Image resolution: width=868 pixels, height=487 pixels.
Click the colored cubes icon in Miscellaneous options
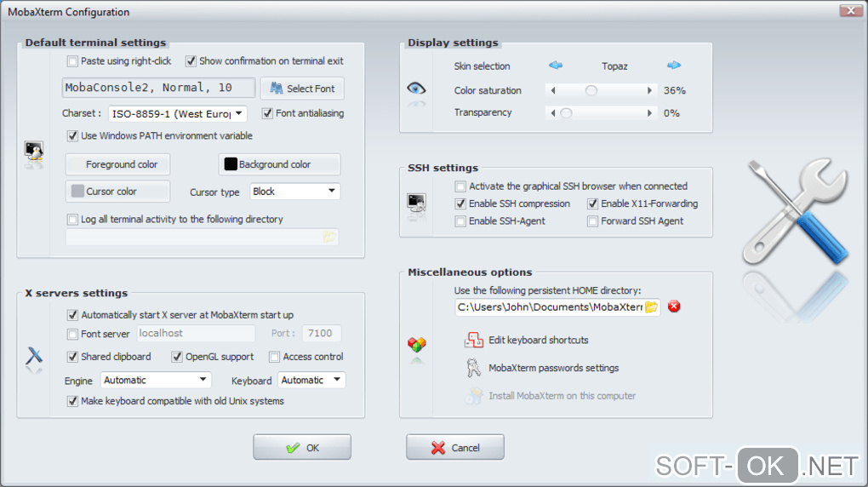pyautogui.click(x=417, y=345)
